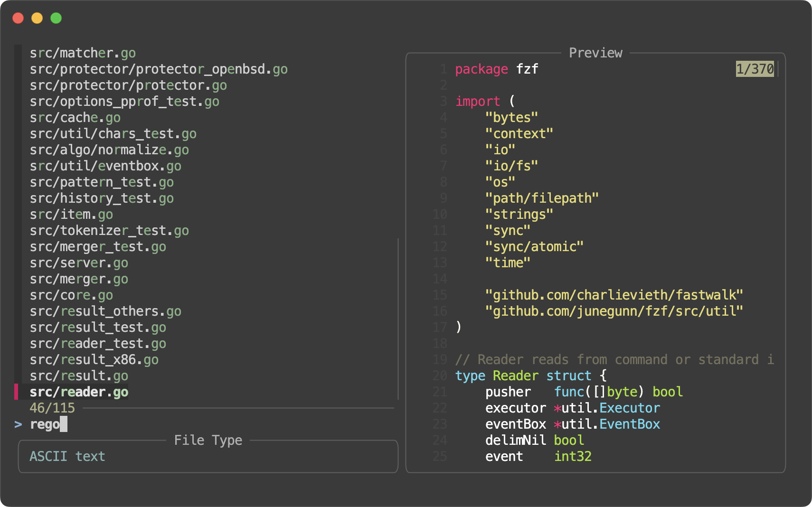The image size is (812, 507).
Task: Click the 1/370 preview position indicator
Action: coord(755,69)
